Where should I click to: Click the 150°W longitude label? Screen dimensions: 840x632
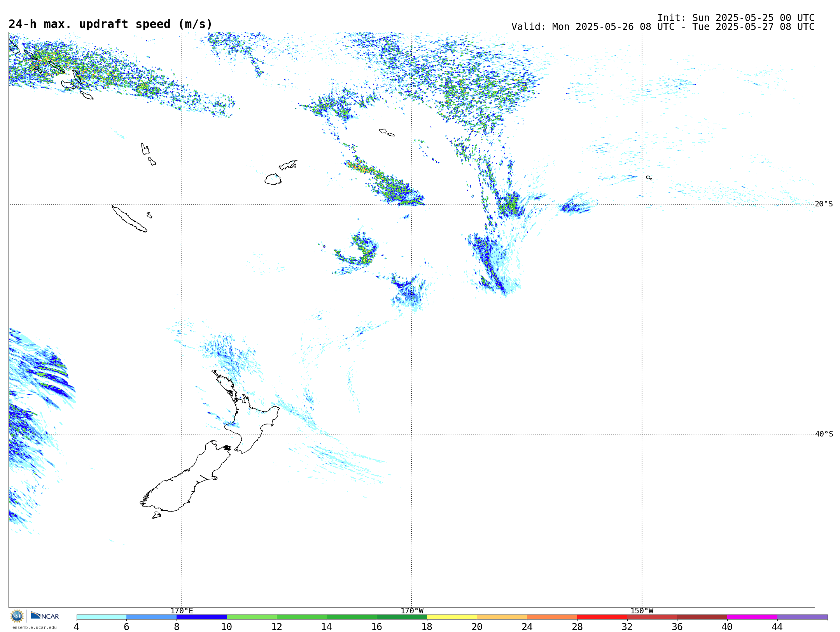tap(642, 611)
